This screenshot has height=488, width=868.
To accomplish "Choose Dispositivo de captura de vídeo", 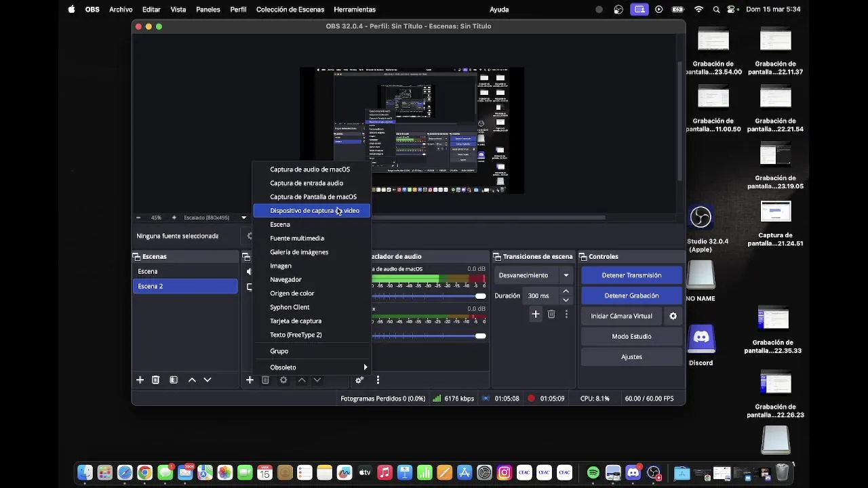I will (312, 211).
